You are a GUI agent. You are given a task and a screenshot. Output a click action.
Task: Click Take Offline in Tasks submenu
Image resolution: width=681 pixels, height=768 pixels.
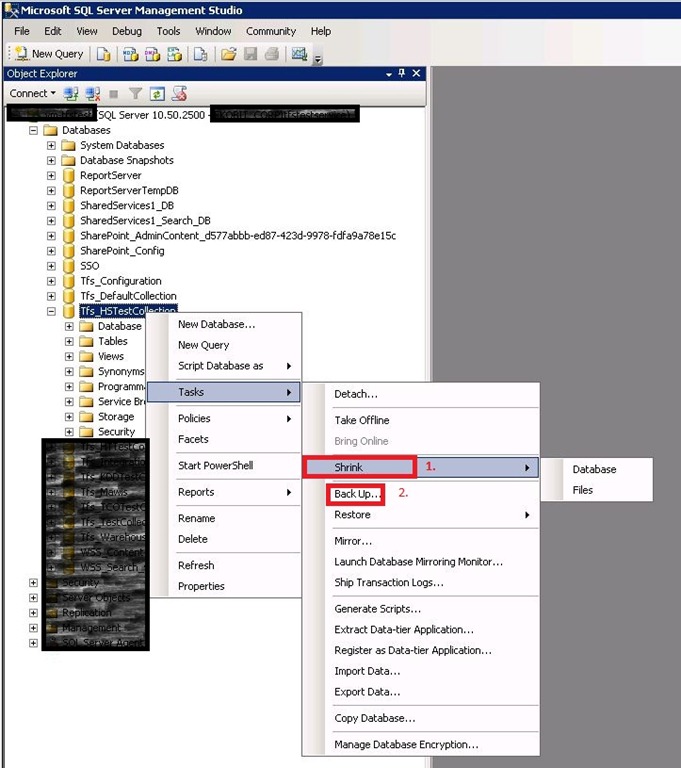tap(361, 420)
